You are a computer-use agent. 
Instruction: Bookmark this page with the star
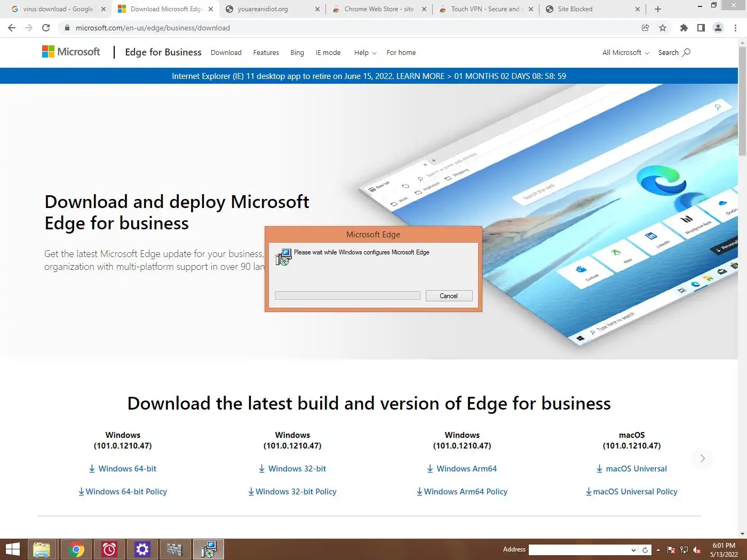click(663, 28)
